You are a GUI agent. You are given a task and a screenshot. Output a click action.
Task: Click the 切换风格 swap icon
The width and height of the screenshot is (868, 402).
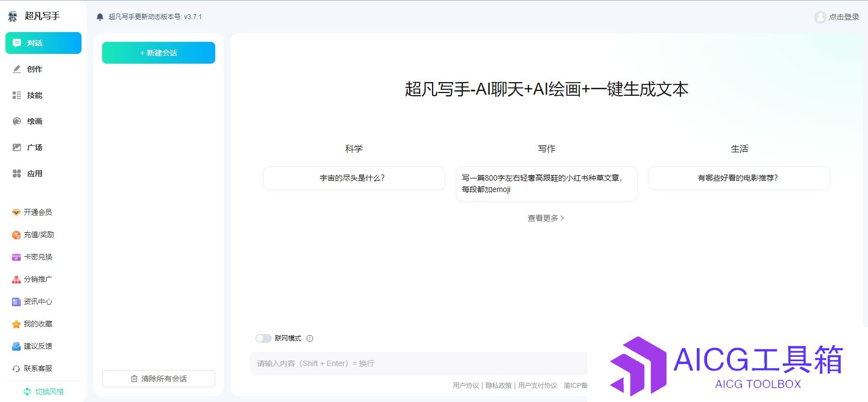[27, 392]
